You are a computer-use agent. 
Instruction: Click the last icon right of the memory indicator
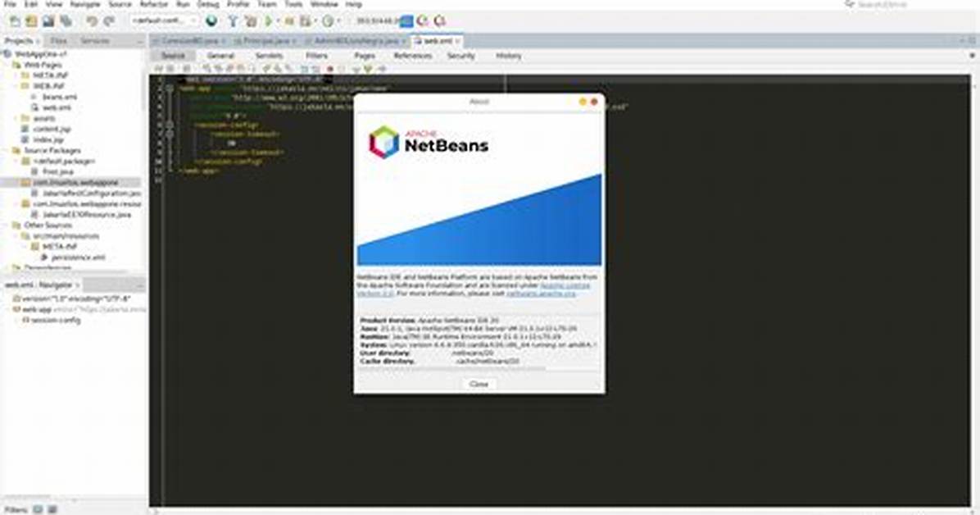(x=440, y=21)
